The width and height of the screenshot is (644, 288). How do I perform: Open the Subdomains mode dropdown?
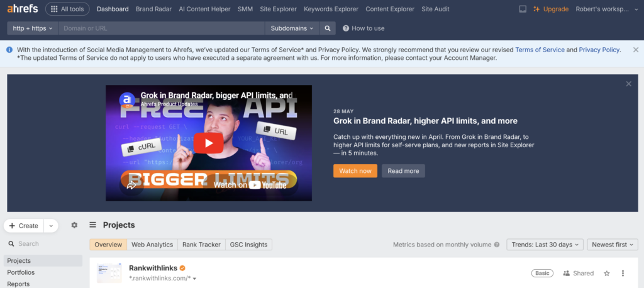(292, 28)
